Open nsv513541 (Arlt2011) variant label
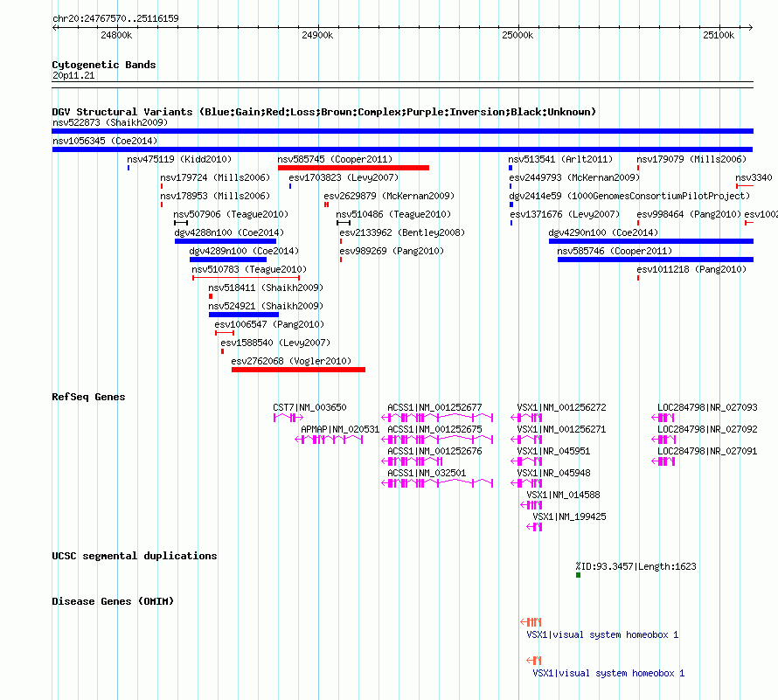 [560, 159]
